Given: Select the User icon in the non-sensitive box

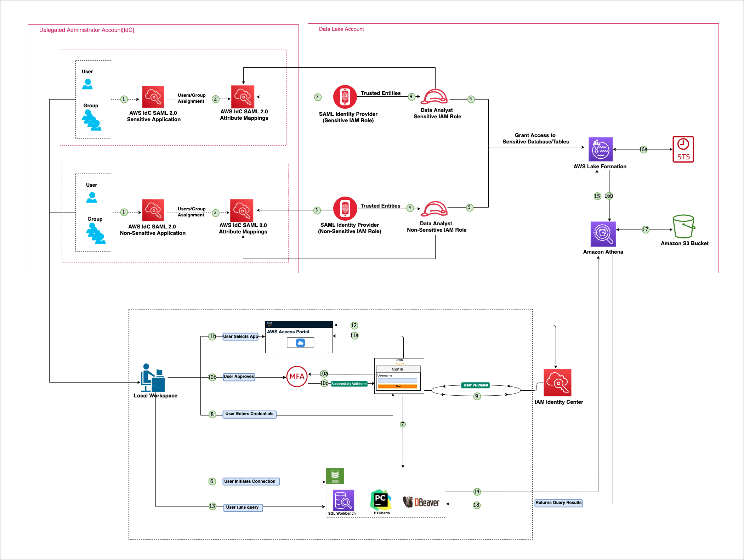Looking at the screenshot, I should pyautogui.click(x=91, y=197).
